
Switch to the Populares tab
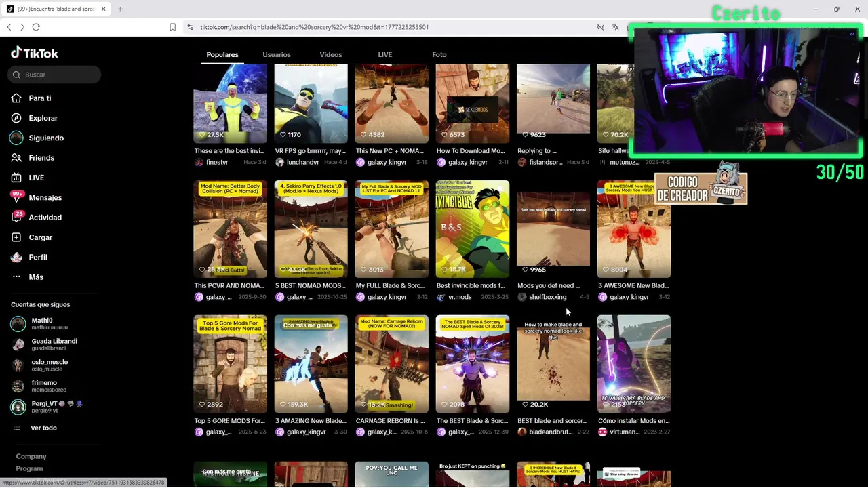(x=222, y=54)
